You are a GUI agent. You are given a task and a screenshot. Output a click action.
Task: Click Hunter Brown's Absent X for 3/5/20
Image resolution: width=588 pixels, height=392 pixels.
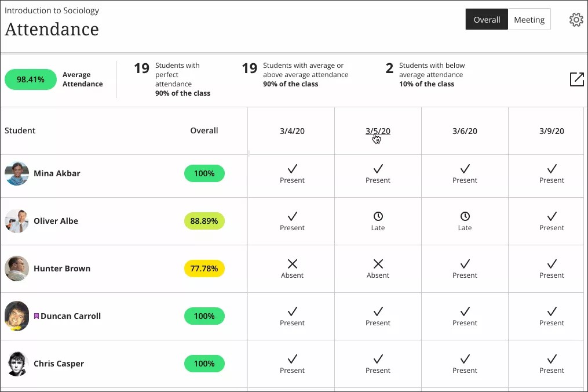pos(378,264)
